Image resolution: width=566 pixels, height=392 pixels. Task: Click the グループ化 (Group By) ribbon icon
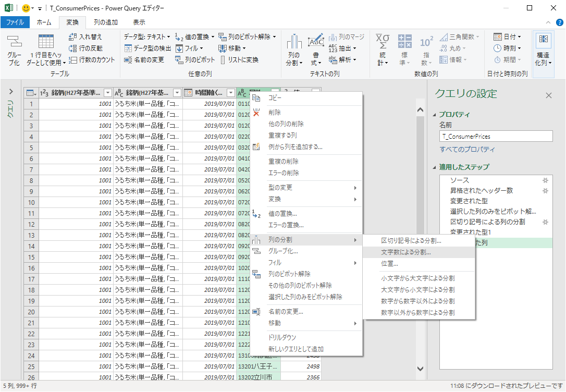click(x=14, y=43)
